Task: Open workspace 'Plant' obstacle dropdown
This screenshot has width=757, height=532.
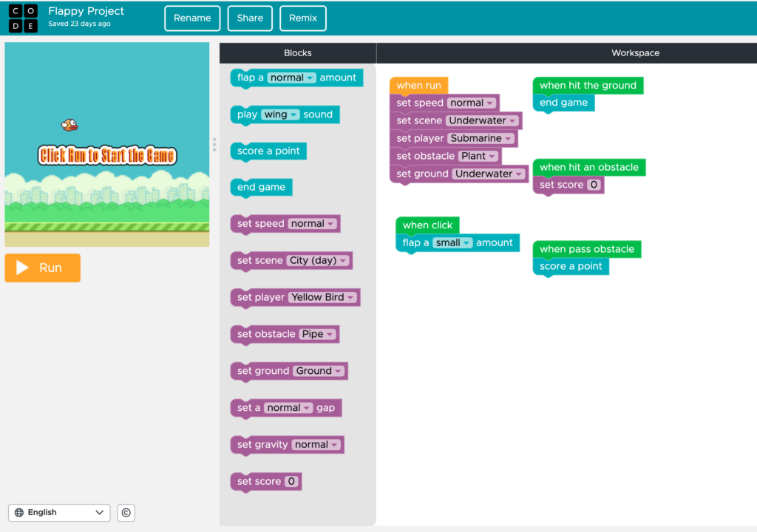Action: pos(478,156)
